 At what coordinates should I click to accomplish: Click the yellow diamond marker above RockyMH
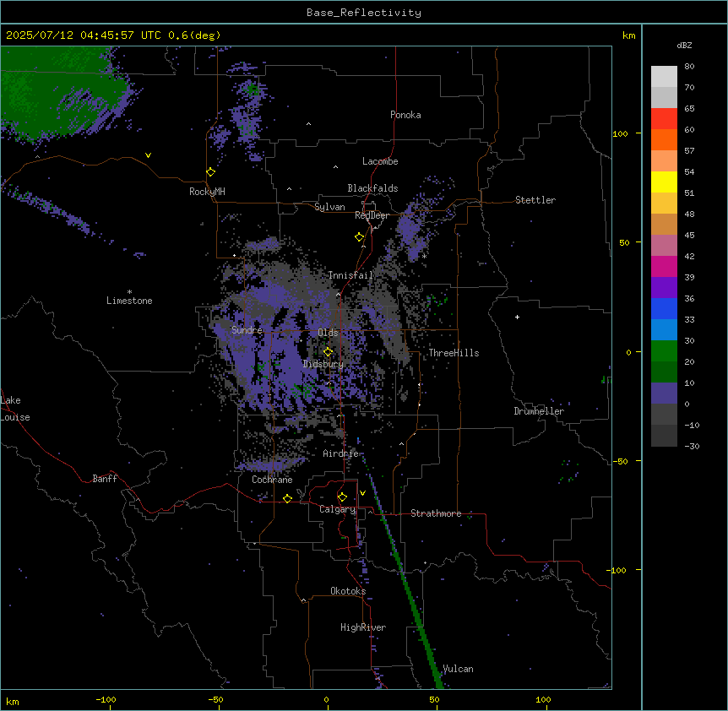click(x=210, y=172)
